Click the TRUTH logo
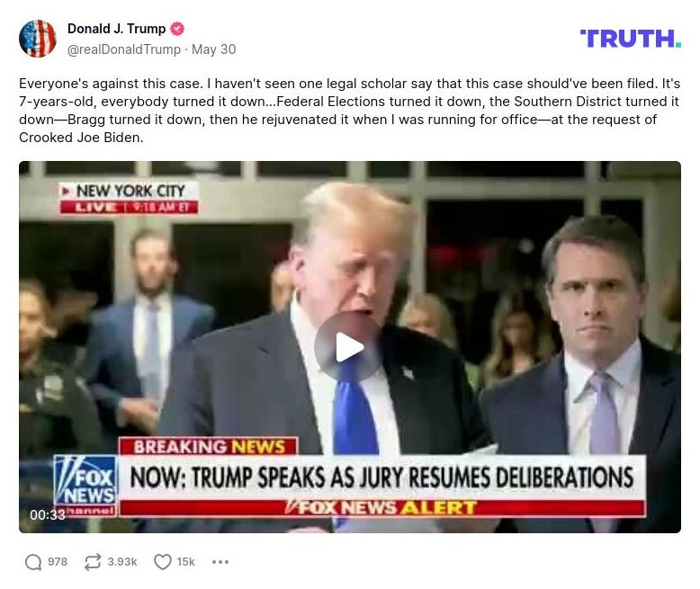Screen dimensions: 700x589 (631, 39)
